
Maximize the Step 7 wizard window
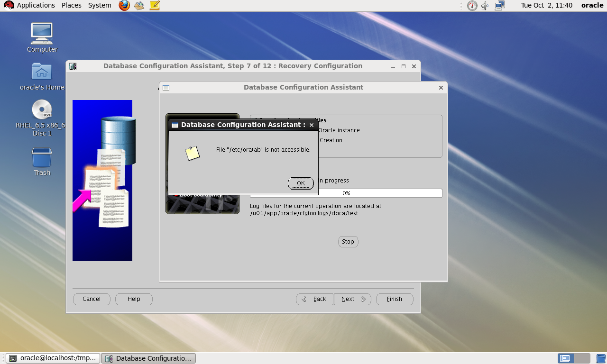pos(404,66)
